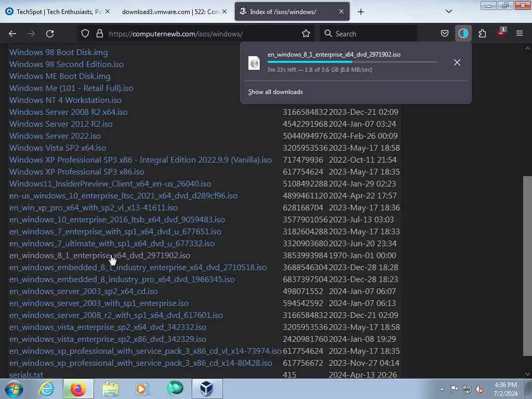This screenshot has height=399, width=532.
Task: Click the download progress bar
Action: click(352, 62)
